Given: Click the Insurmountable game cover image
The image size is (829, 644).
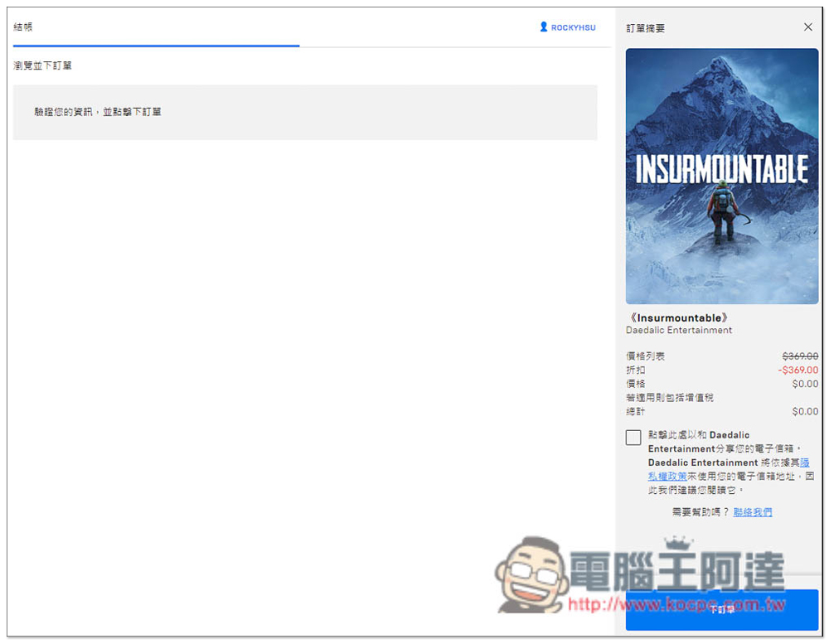Looking at the screenshot, I should 722,176.
